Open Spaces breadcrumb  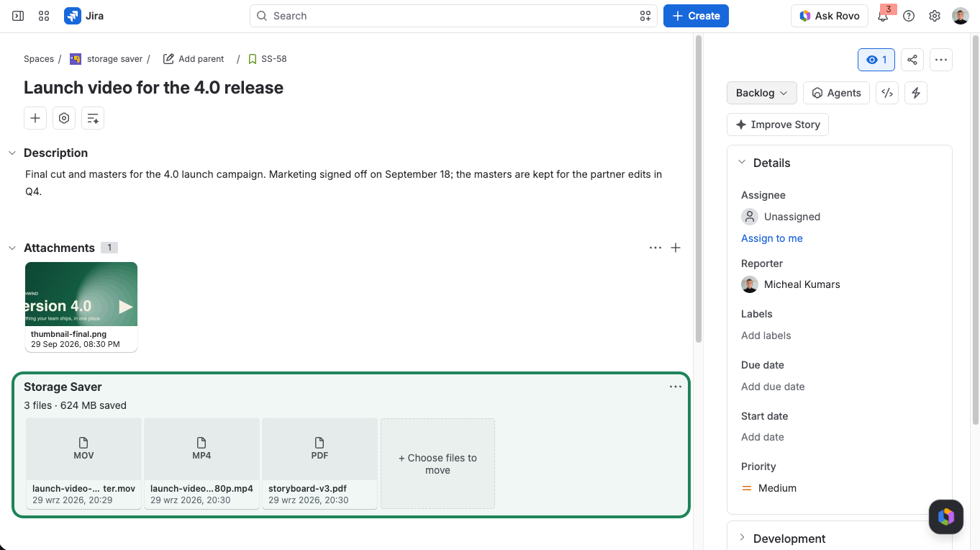pos(39,59)
